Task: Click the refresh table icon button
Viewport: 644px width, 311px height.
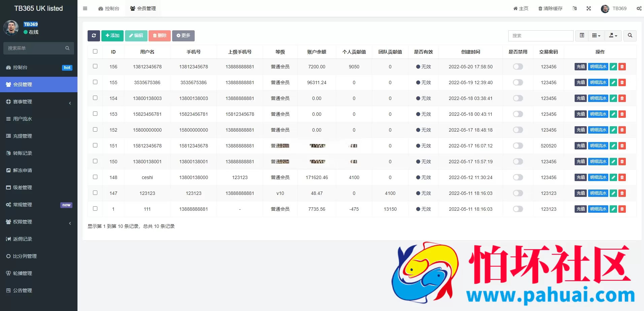Action: (x=94, y=36)
